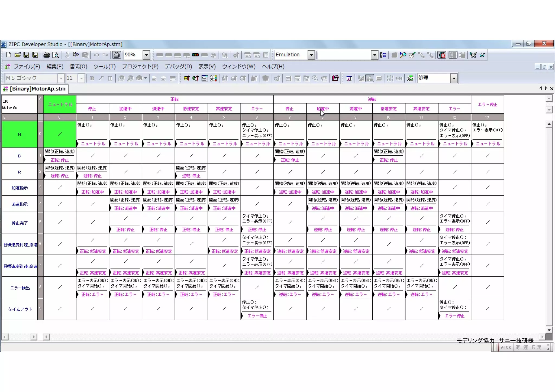Click the New file icon
This screenshot has width=555, height=392.
tap(8, 55)
